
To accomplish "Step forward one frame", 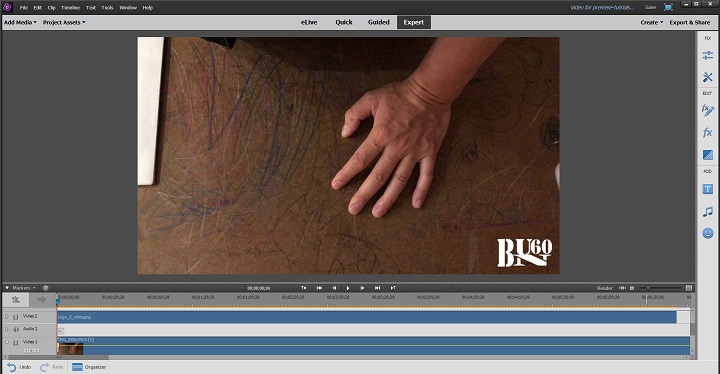I will coord(362,288).
